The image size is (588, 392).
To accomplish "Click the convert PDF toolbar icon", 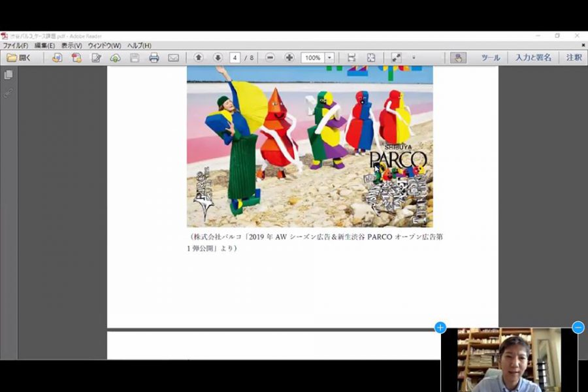I will 76,57.
